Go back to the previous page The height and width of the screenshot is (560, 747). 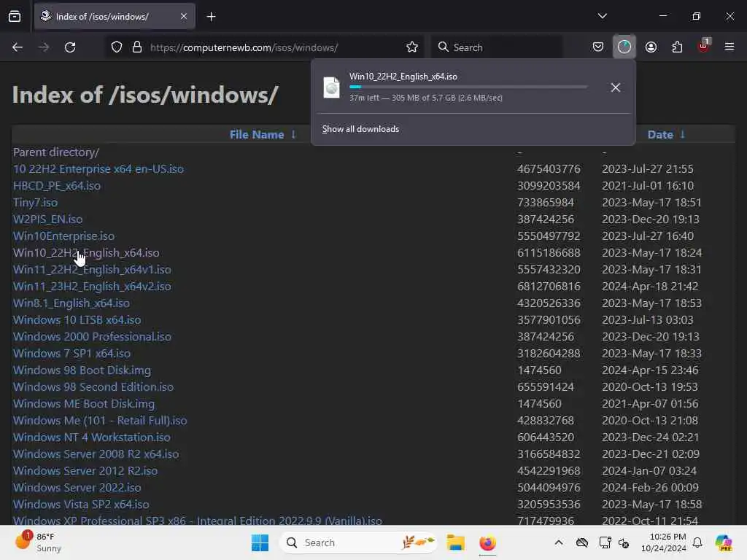coord(18,47)
